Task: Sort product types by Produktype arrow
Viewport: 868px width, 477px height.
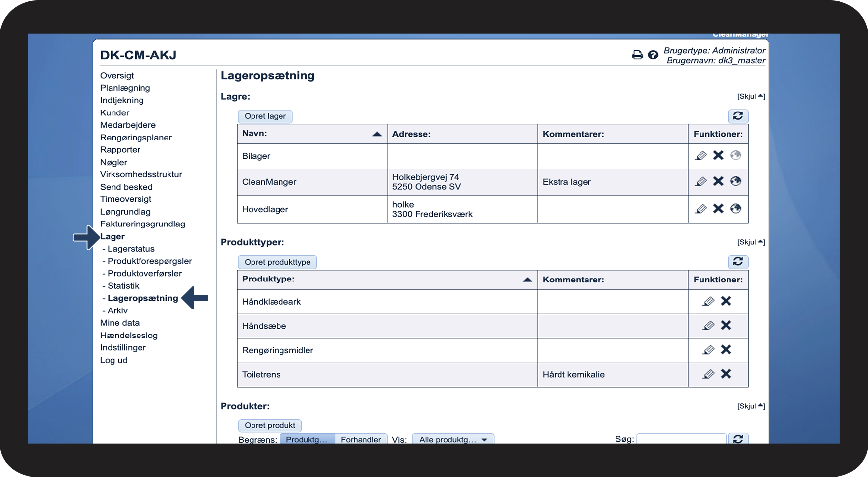Action: coord(527,280)
